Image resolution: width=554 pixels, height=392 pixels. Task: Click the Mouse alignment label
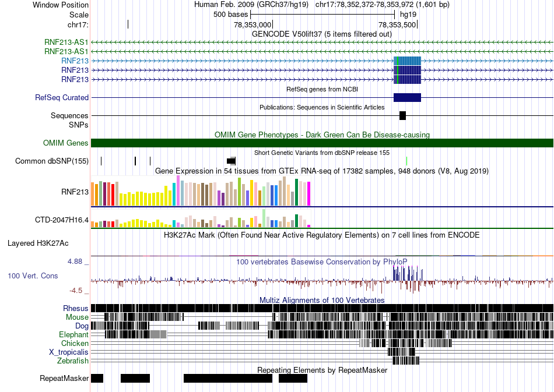77,317
